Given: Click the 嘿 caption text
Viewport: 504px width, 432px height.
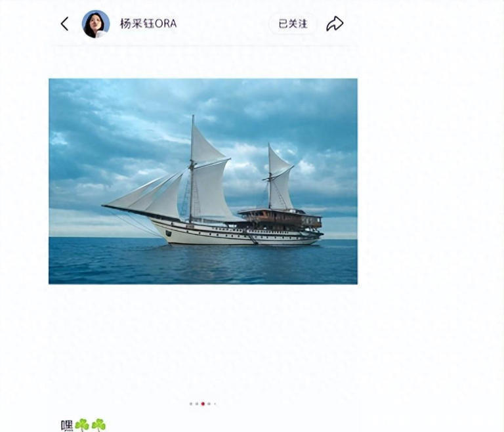Looking at the screenshot, I should click(x=67, y=425).
